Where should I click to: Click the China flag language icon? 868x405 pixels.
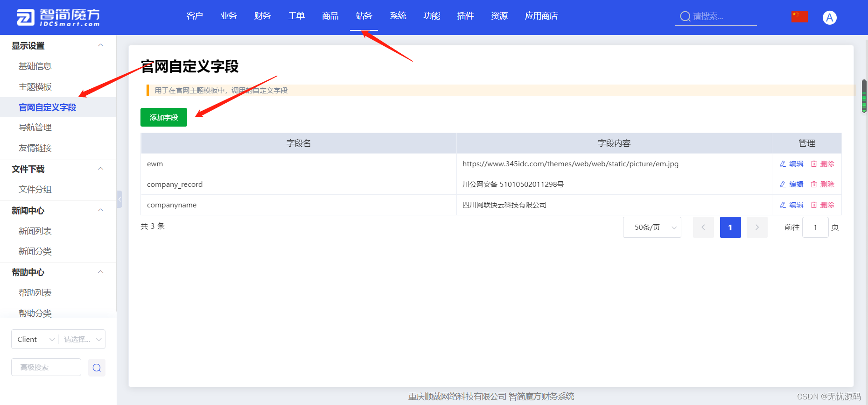[799, 17]
